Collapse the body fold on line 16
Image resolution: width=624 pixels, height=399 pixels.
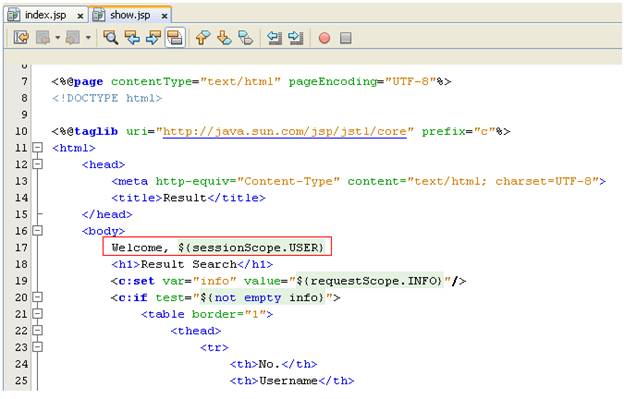click(37, 230)
